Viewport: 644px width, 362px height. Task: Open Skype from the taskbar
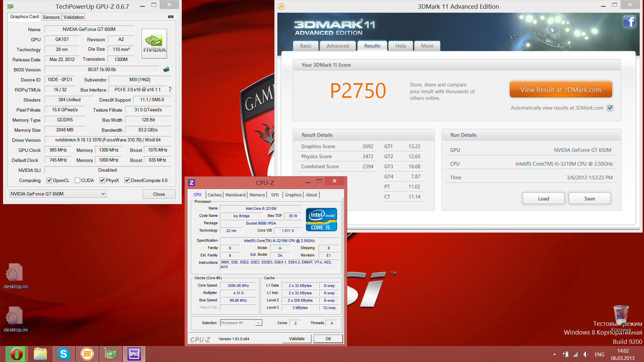[63, 354]
